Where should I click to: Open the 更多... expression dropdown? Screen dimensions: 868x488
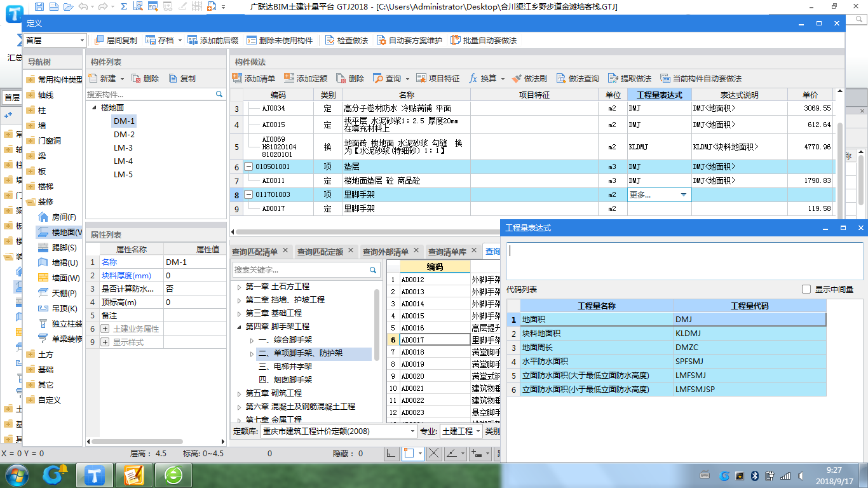point(684,195)
